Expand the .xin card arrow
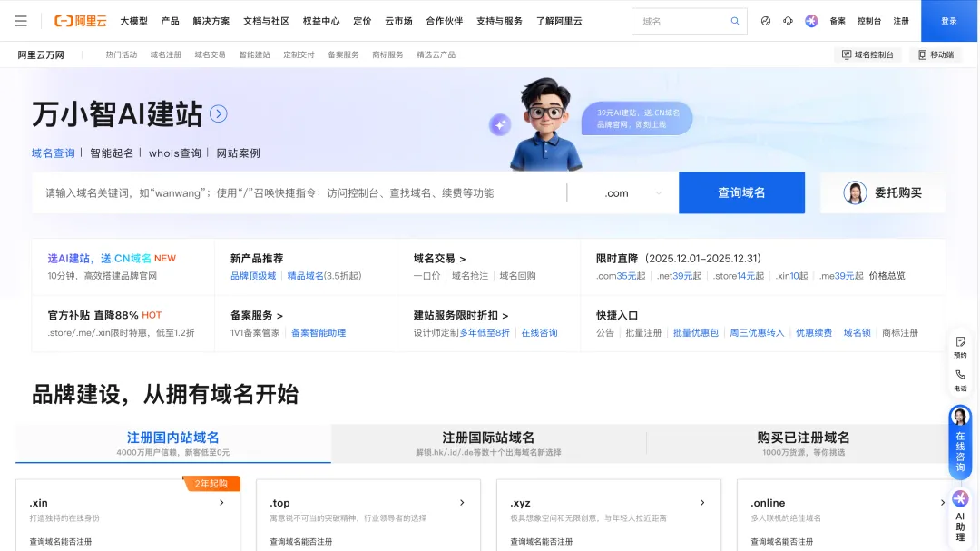The height and width of the screenshot is (551, 980). (x=222, y=502)
